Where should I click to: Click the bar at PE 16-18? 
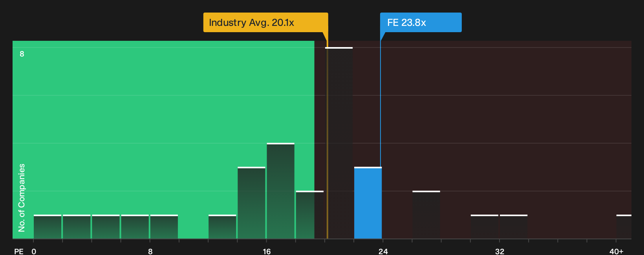pyautogui.click(x=280, y=191)
